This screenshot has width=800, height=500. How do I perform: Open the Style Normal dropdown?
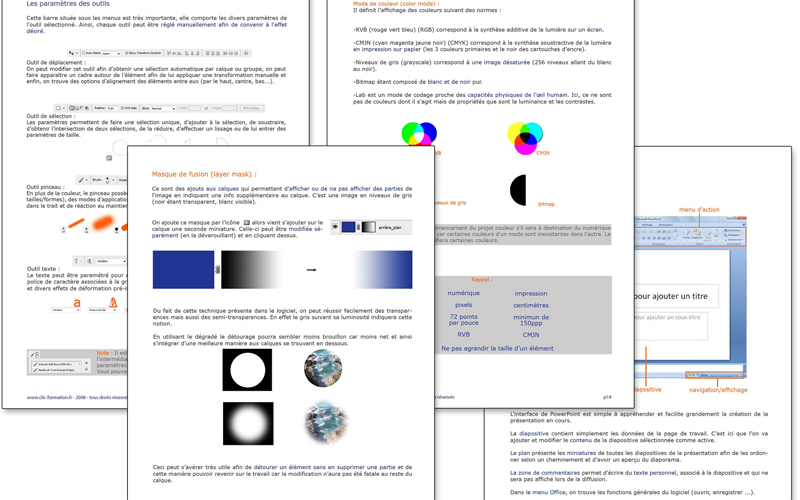163,108
